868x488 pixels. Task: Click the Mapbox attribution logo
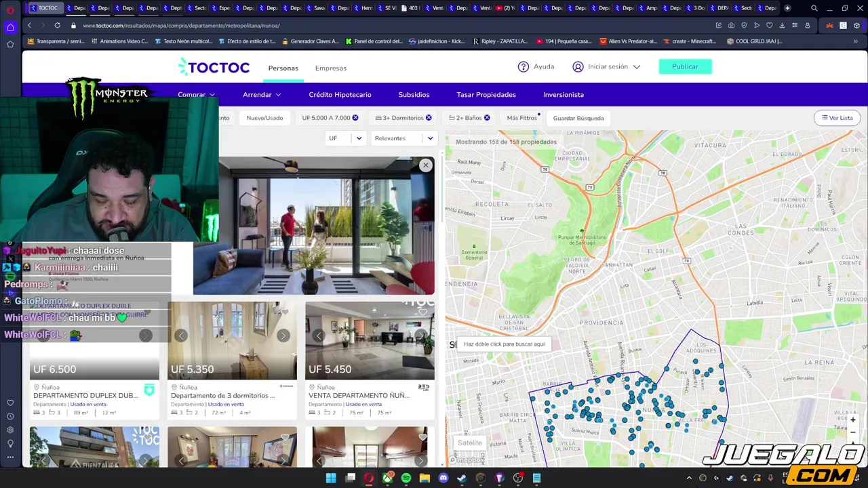[466, 460]
